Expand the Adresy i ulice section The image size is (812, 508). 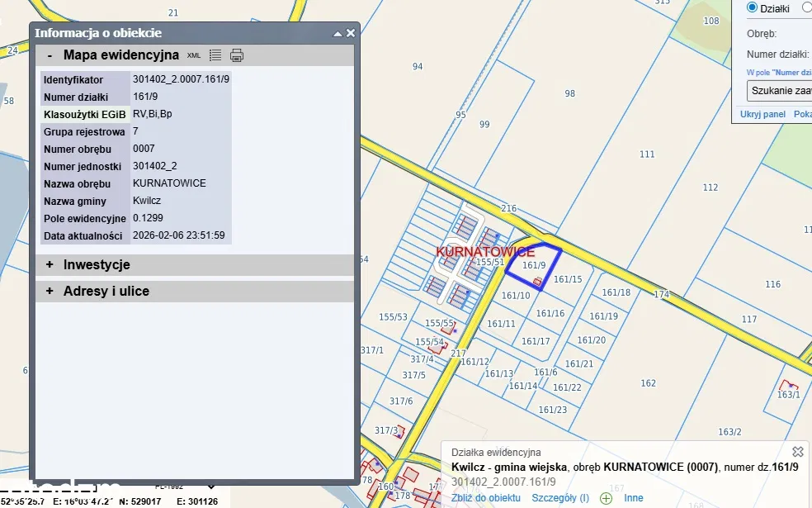(50, 292)
